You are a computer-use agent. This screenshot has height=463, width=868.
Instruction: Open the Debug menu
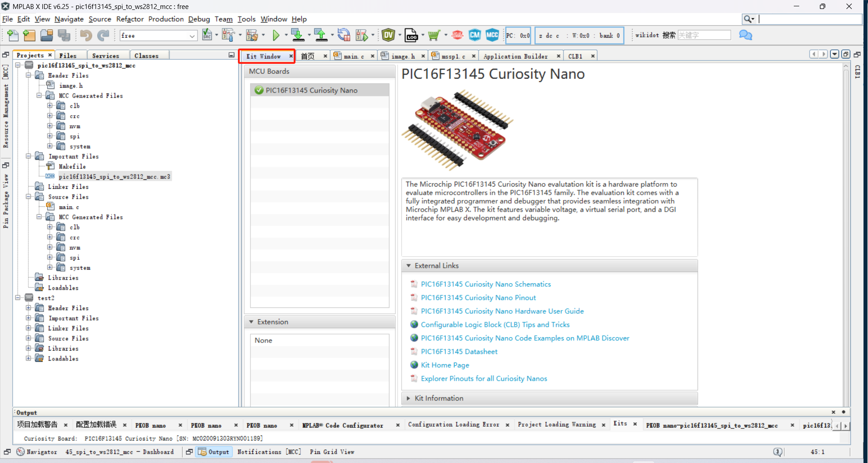click(x=199, y=19)
